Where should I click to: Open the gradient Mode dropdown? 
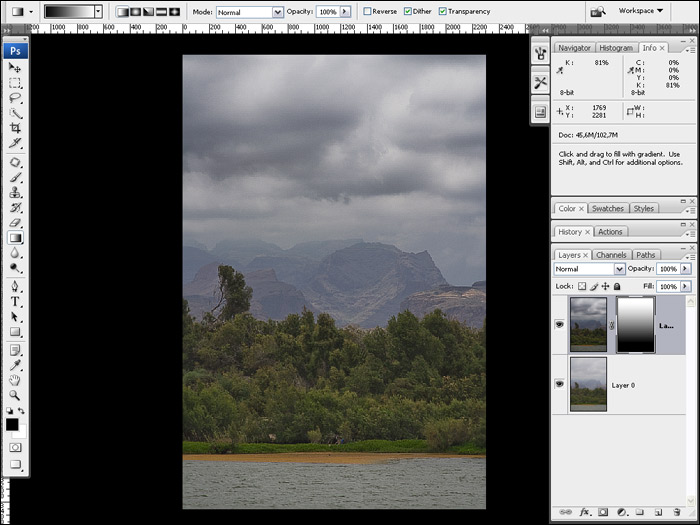[250, 12]
